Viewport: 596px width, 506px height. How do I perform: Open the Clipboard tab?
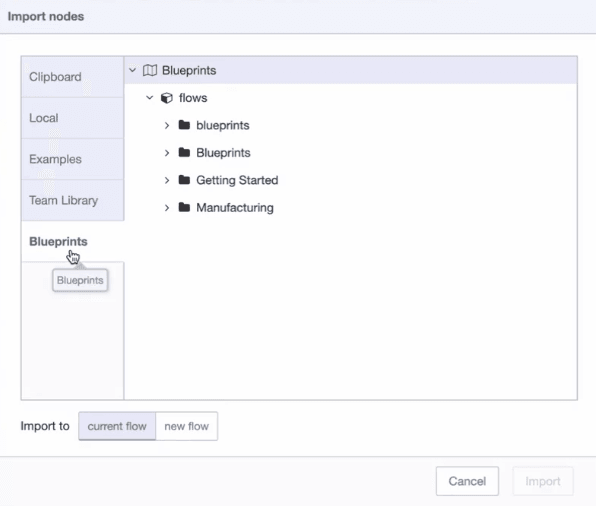point(73,77)
